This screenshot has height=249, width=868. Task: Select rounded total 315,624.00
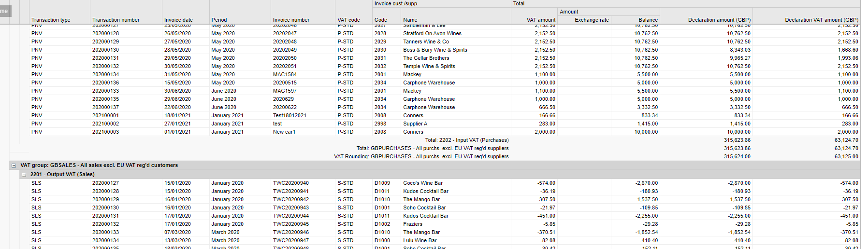pos(737,156)
